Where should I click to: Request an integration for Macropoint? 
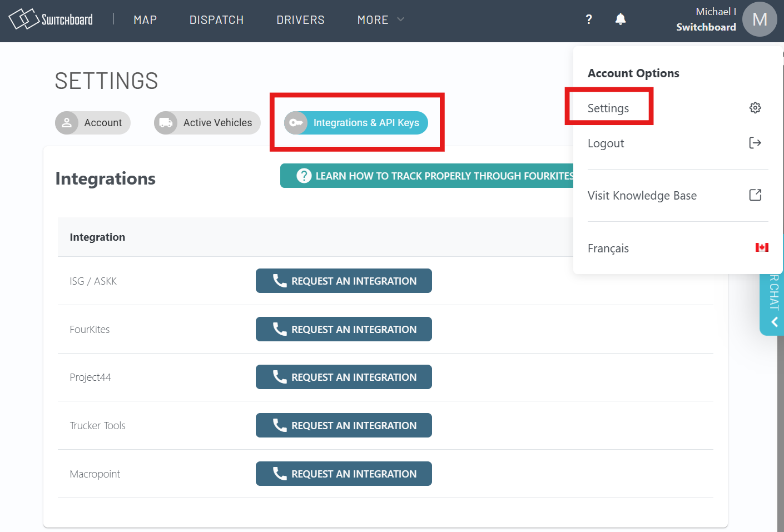[x=344, y=474]
